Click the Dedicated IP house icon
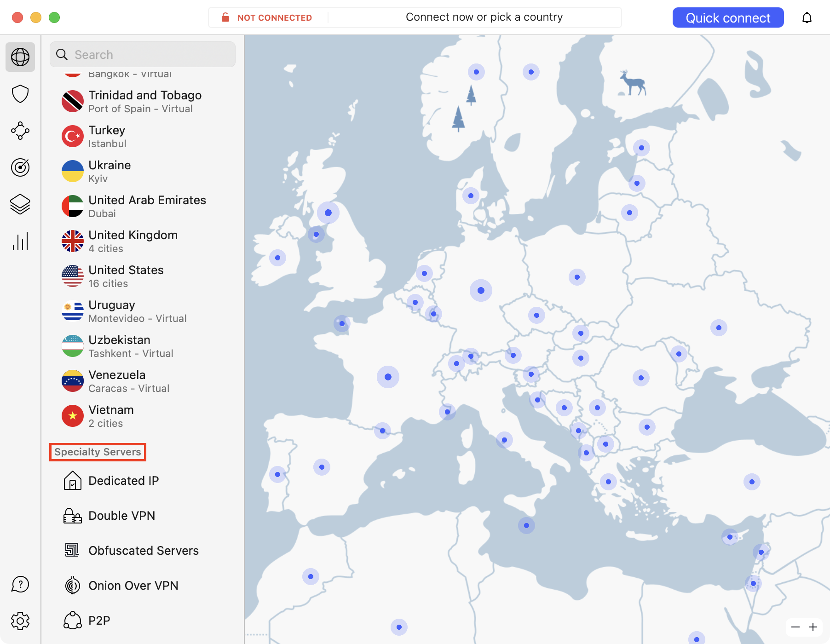This screenshot has height=644, width=830. click(72, 481)
